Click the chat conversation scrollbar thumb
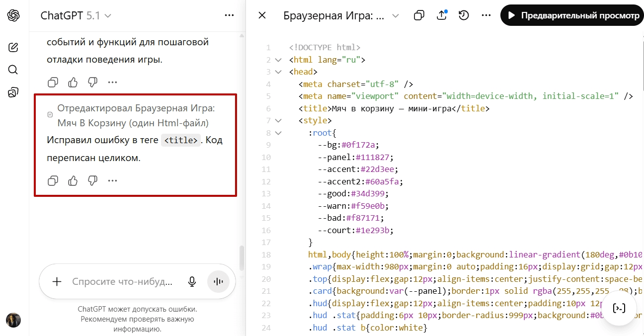This screenshot has height=336, width=644. pos(241,257)
